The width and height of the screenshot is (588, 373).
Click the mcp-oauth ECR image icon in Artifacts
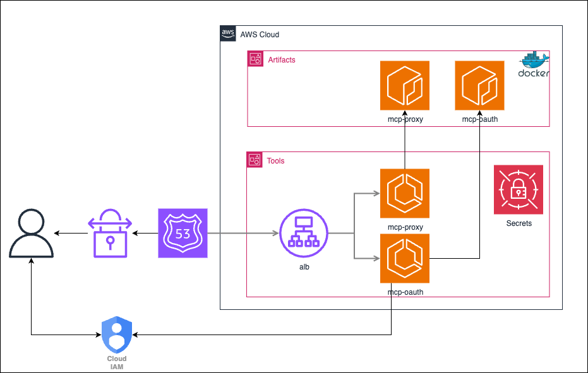click(x=479, y=85)
